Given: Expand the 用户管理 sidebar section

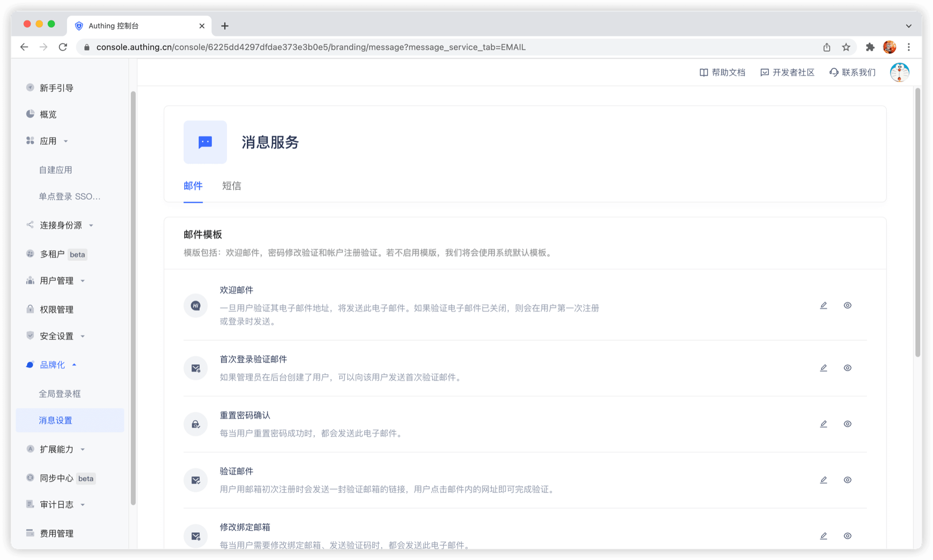Looking at the screenshot, I should tap(56, 281).
